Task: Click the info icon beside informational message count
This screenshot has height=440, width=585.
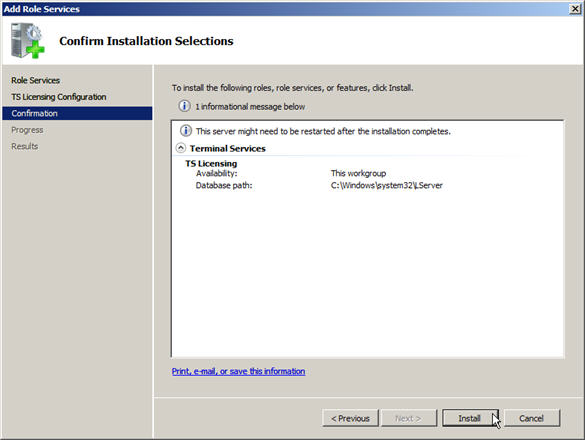Action: tap(184, 106)
